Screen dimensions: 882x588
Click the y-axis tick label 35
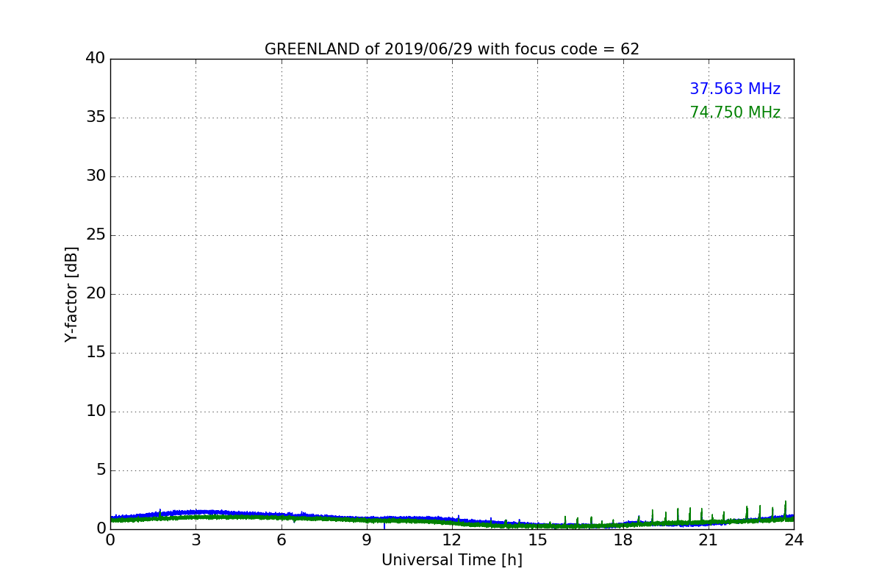(96, 118)
